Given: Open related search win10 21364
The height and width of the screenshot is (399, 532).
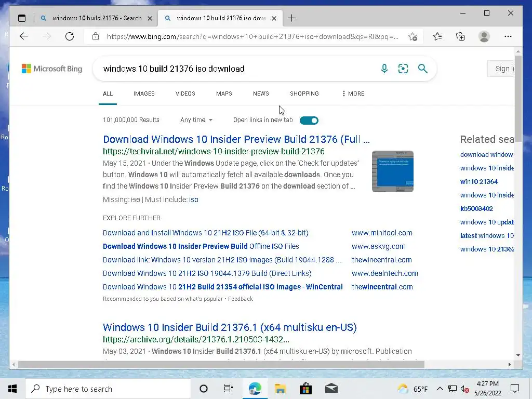Looking at the screenshot, I should pyautogui.click(x=478, y=181).
